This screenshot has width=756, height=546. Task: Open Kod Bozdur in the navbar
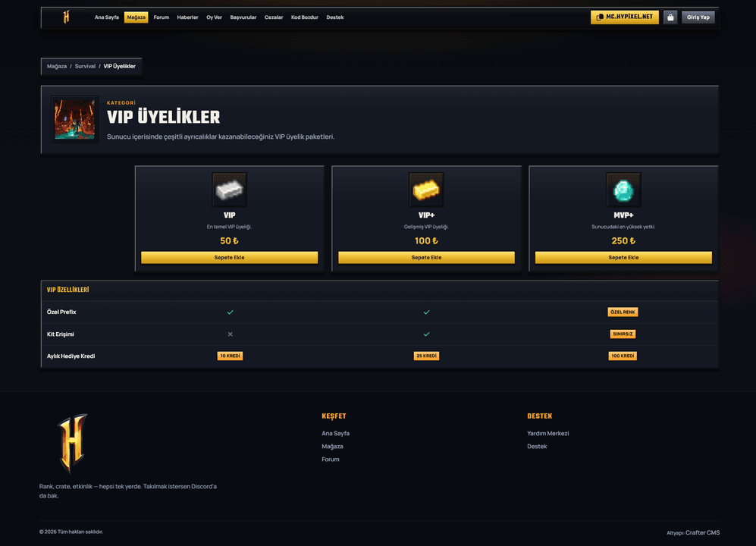[305, 17]
